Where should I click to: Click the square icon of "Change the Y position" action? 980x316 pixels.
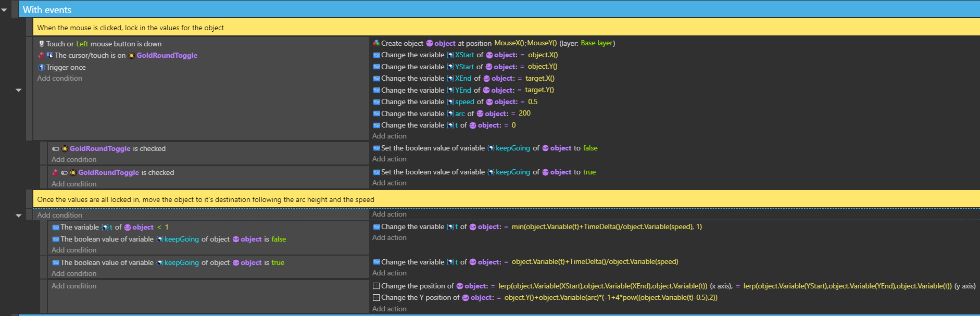pos(376,298)
